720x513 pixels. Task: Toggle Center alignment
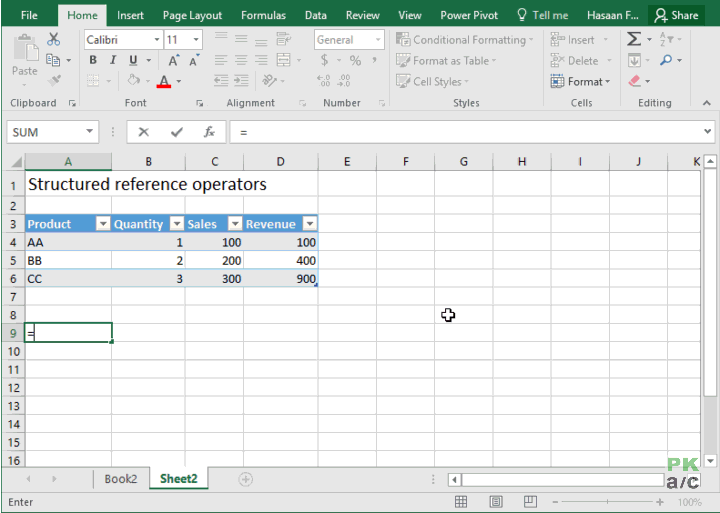click(241, 60)
